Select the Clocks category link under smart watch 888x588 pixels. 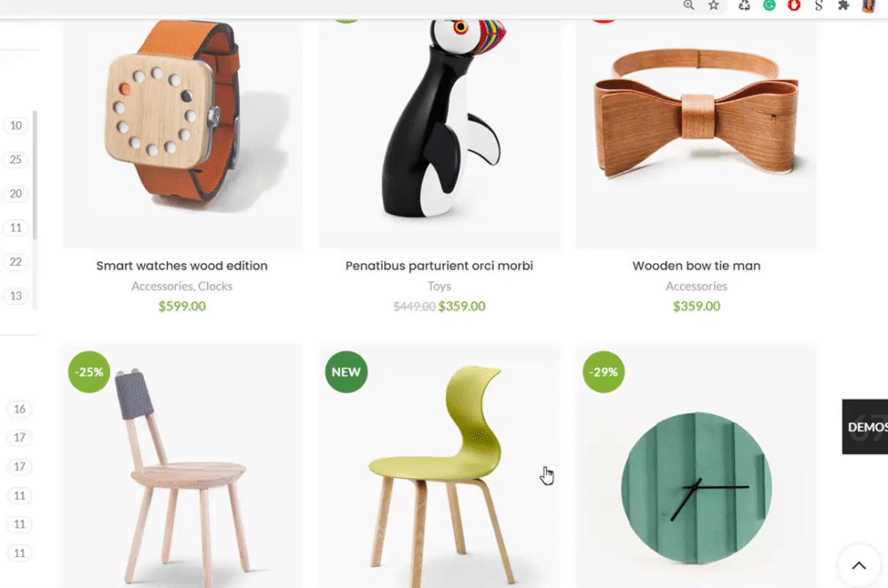(215, 286)
